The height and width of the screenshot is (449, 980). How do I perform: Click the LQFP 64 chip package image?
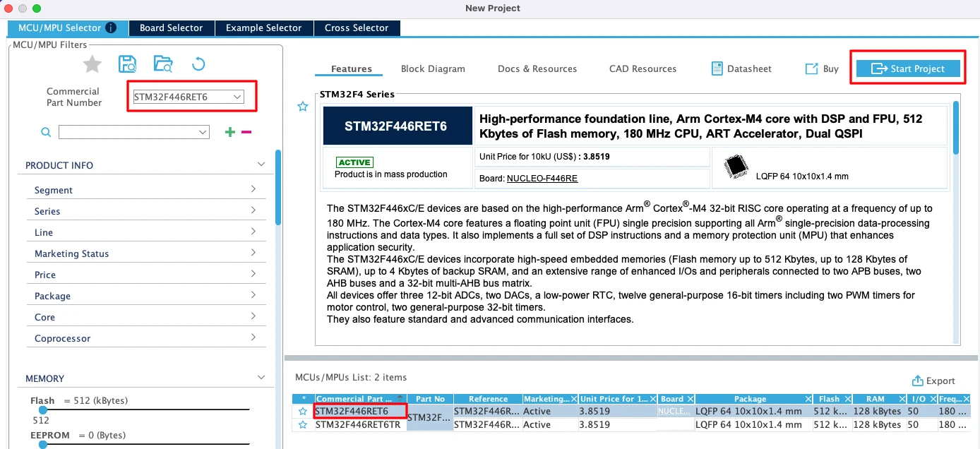[736, 167]
